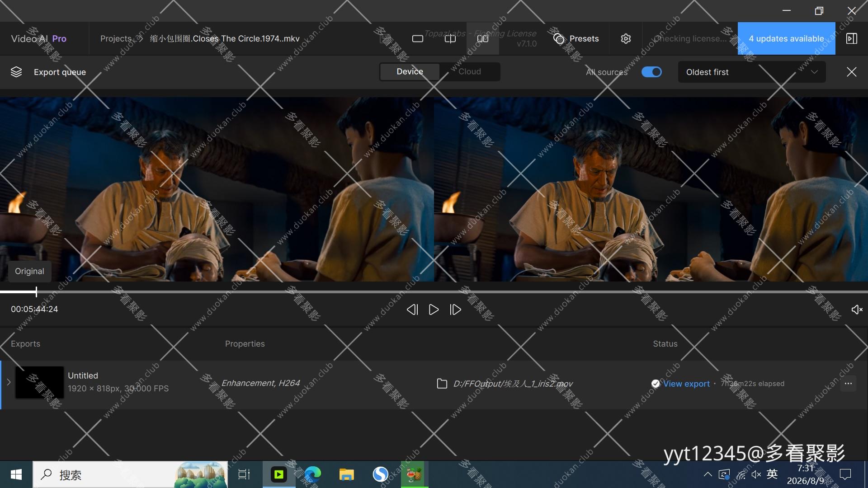868x488 pixels.
Task: Click the Export queue layers icon
Action: click(16, 72)
